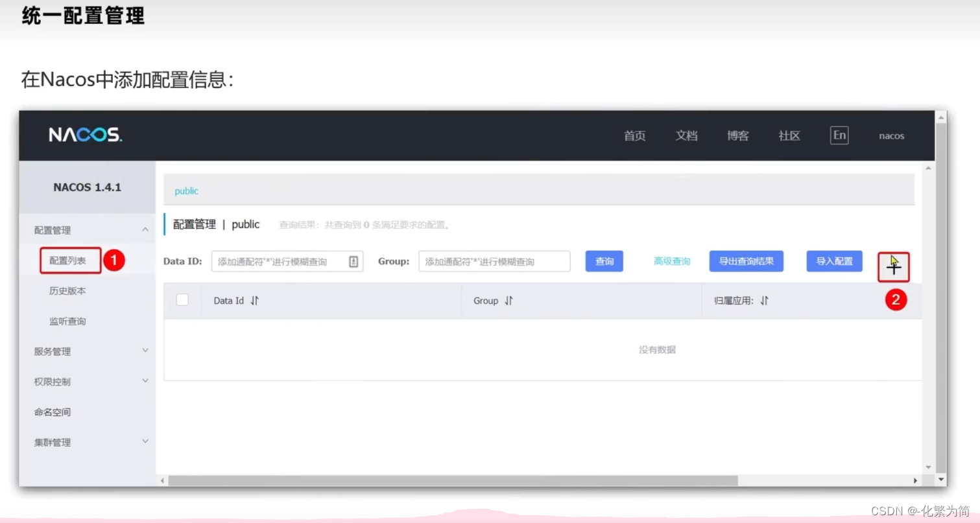
Task: Focus the Group search field
Action: click(494, 261)
